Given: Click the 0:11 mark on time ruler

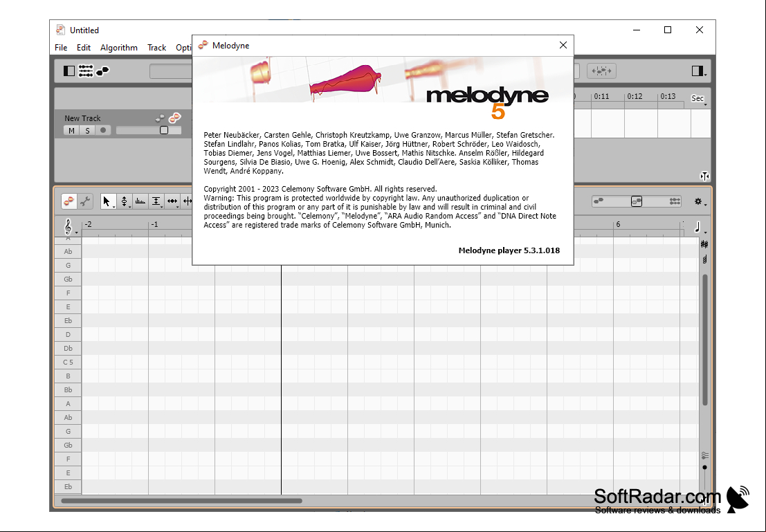Looking at the screenshot, I should pos(601,97).
